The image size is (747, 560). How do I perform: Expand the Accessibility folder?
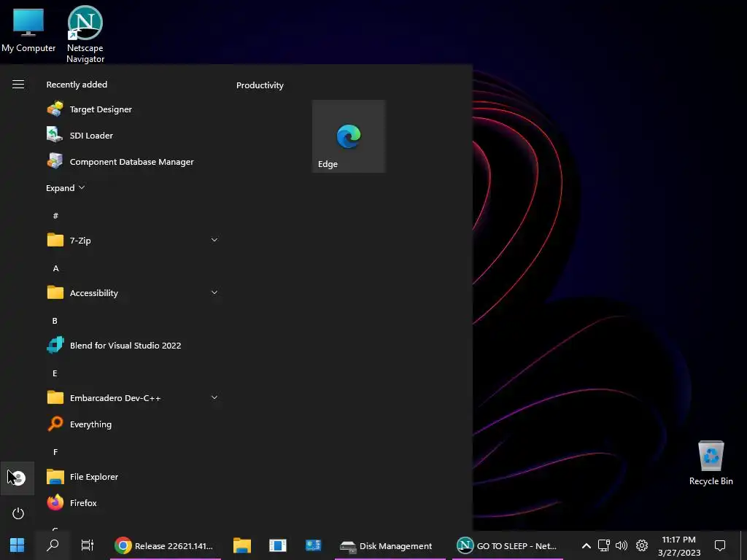[x=133, y=292]
